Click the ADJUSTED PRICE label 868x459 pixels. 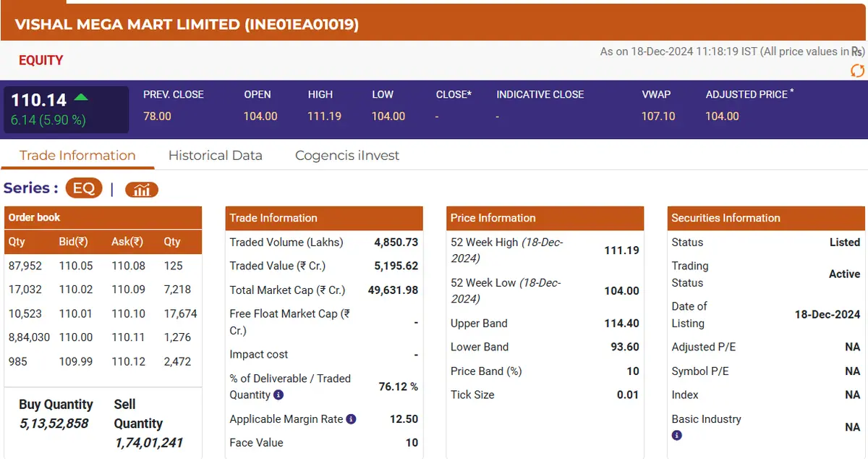pyautogui.click(x=749, y=94)
